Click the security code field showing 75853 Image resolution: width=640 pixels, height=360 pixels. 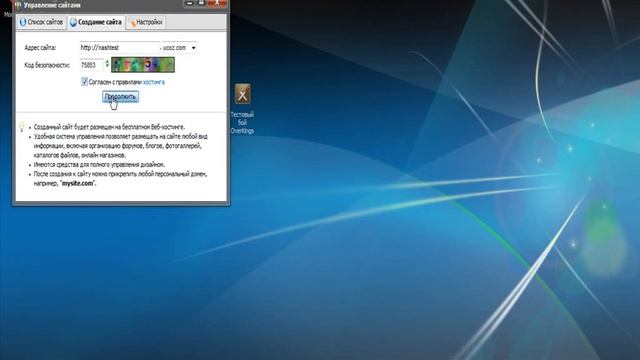coord(91,65)
